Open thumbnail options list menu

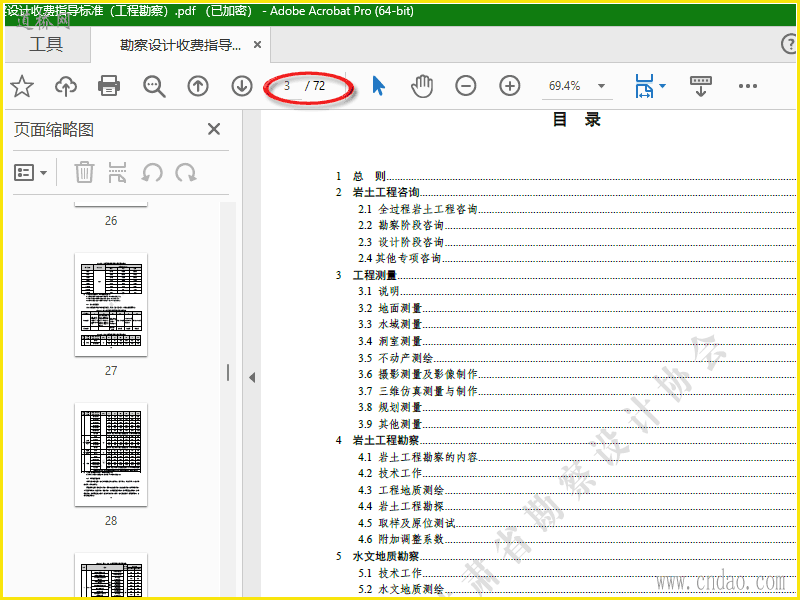[x=30, y=173]
